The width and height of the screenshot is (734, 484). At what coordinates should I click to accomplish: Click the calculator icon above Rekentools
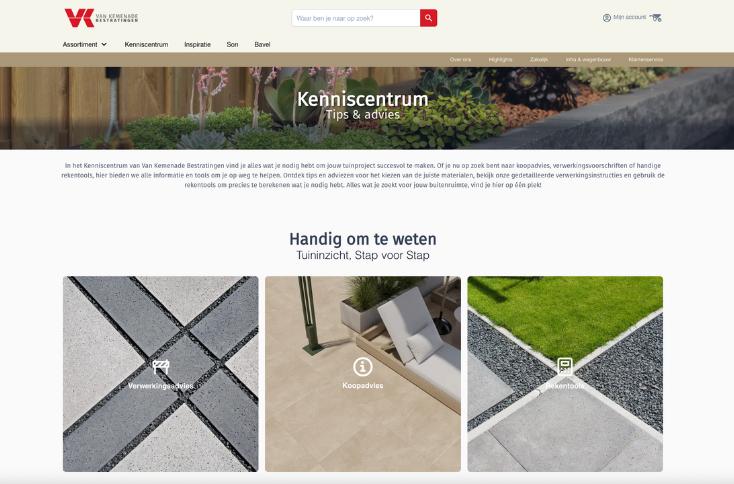565,366
